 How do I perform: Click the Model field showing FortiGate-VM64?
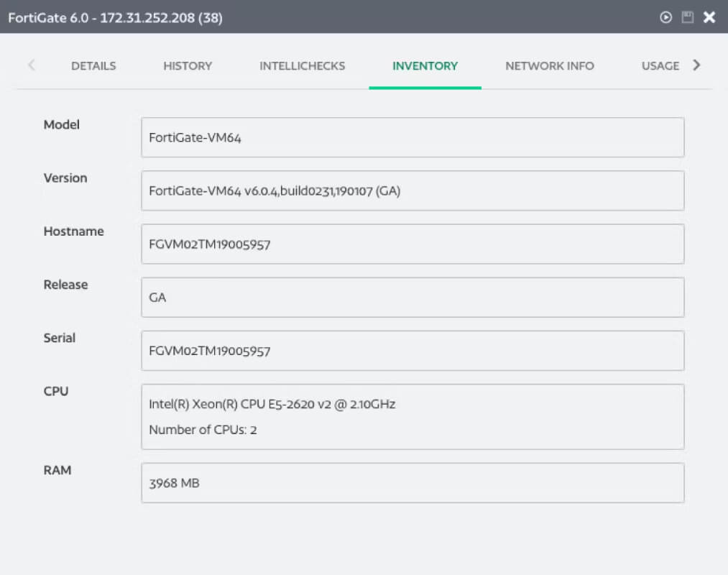[413, 137]
